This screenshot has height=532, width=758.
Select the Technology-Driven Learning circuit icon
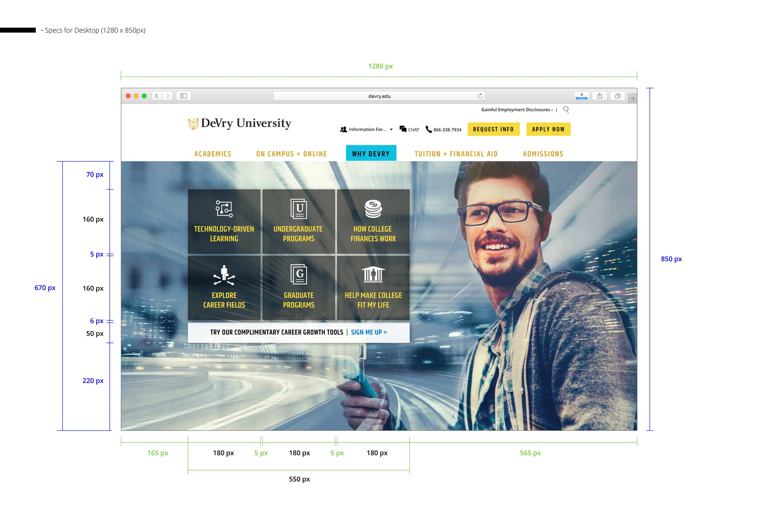coord(224,209)
